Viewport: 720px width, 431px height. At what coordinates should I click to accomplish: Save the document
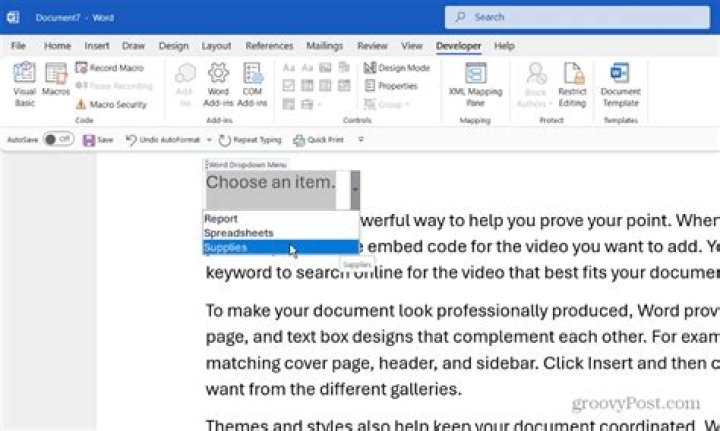tap(98, 140)
